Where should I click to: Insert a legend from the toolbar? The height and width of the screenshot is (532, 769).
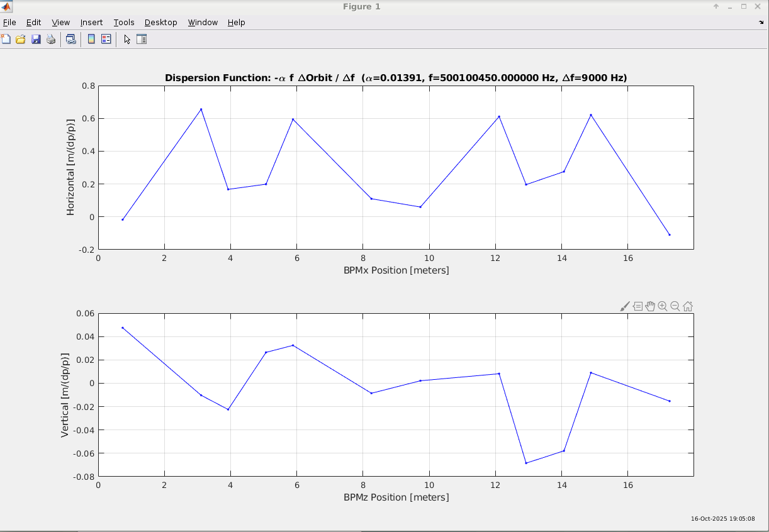pos(106,39)
